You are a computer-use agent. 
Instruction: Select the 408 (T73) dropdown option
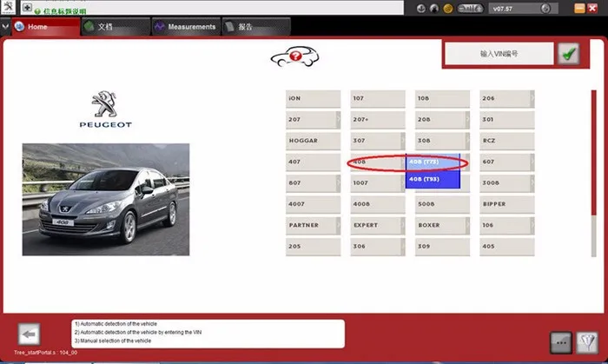[x=433, y=162]
